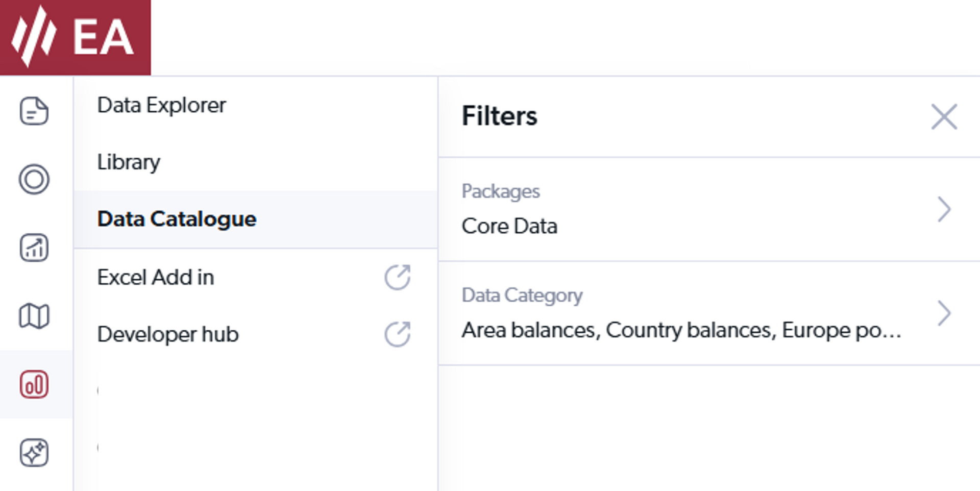Image resolution: width=980 pixels, height=491 pixels.
Task: Open the folded map sidebar icon
Action: pos(34,316)
